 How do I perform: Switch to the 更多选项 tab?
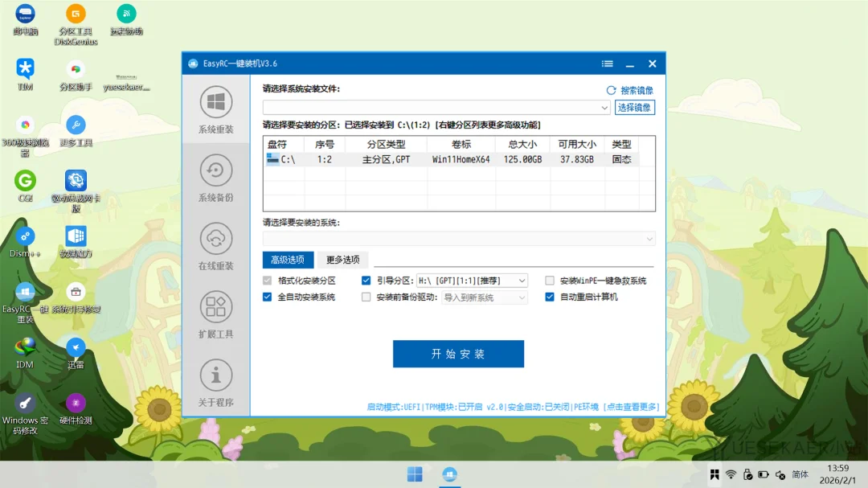point(343,260)
